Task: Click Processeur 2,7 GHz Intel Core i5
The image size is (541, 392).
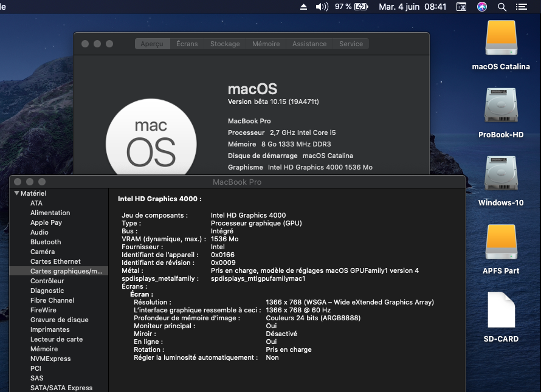Action: tap(281, 132)
